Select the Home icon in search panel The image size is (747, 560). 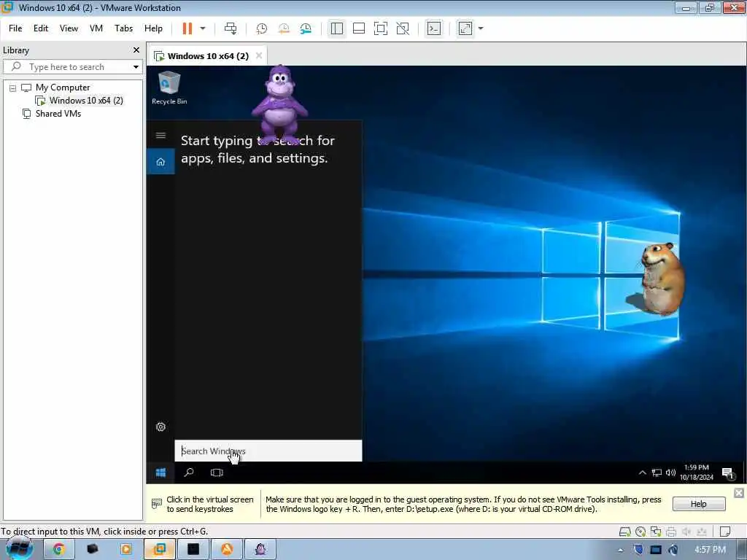coord(161,162)
